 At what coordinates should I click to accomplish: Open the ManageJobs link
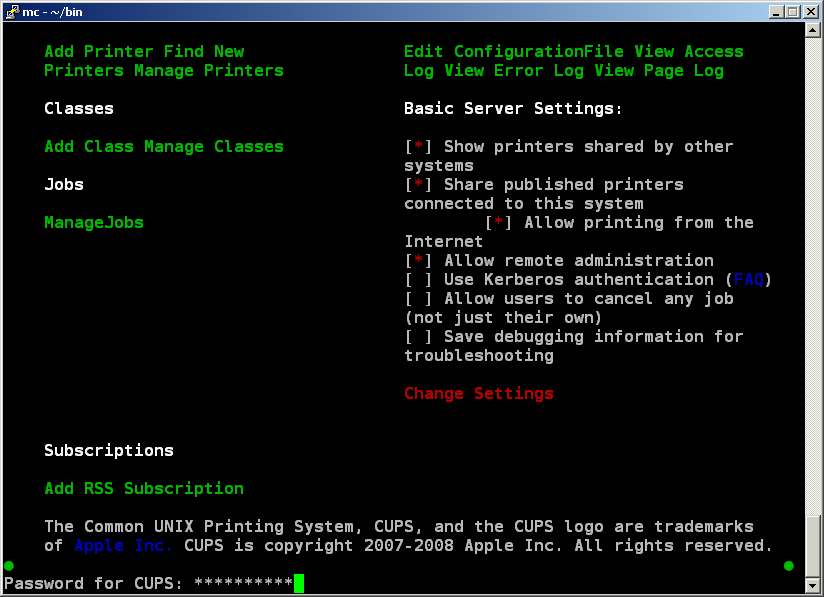94,223
